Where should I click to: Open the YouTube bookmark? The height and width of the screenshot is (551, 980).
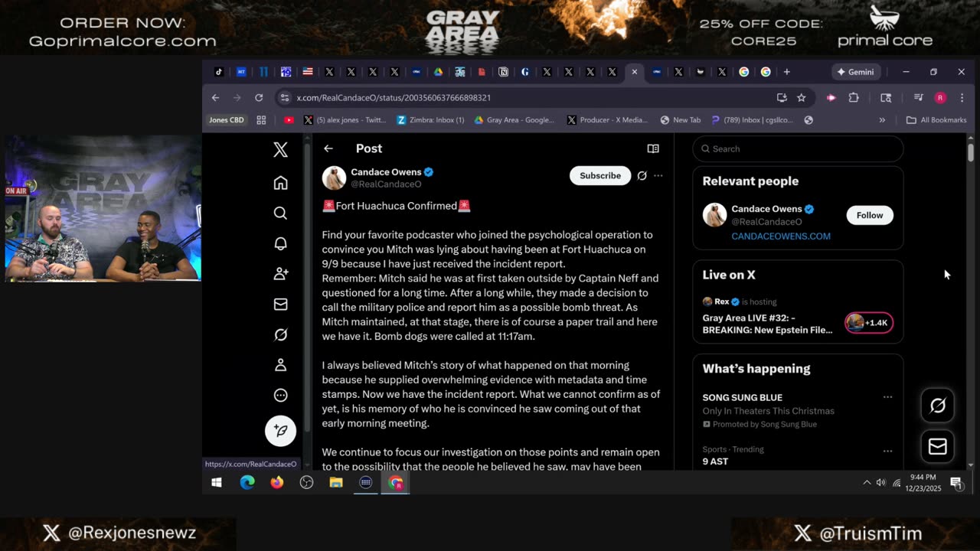(289, 120)
